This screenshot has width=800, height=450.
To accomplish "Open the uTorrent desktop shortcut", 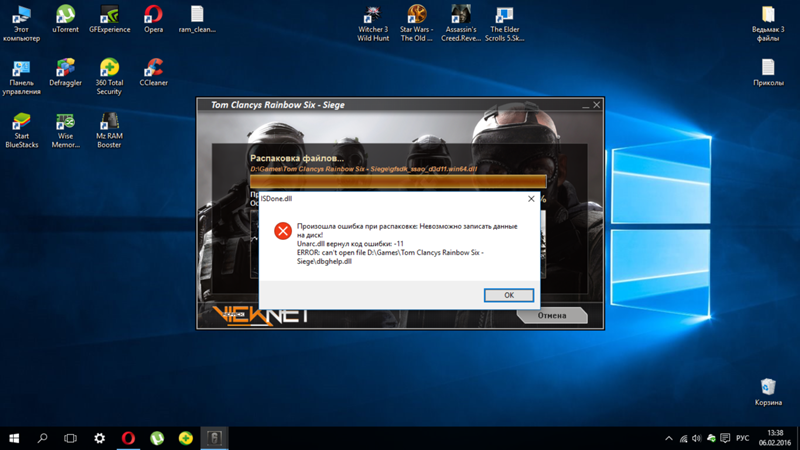I will (x=65, y=19).
